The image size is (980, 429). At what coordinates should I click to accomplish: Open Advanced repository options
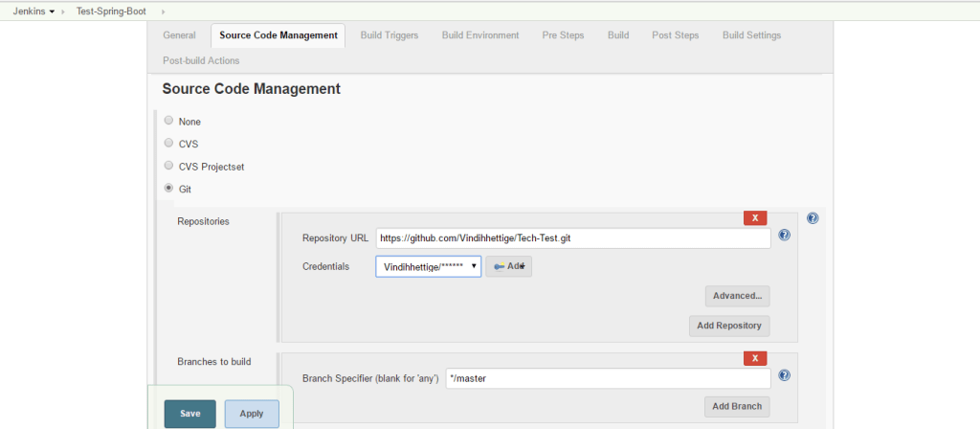pyautogui.click(x=738, y=296)
